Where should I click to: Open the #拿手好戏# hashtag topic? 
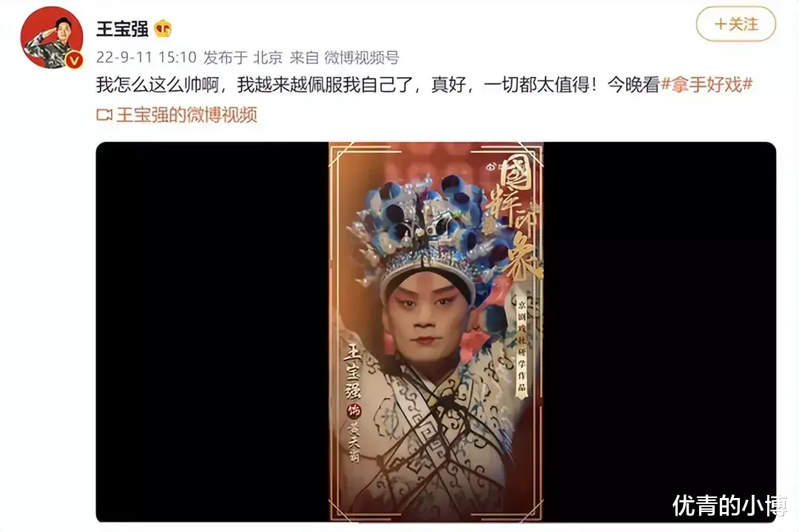(x=707, y=84)
